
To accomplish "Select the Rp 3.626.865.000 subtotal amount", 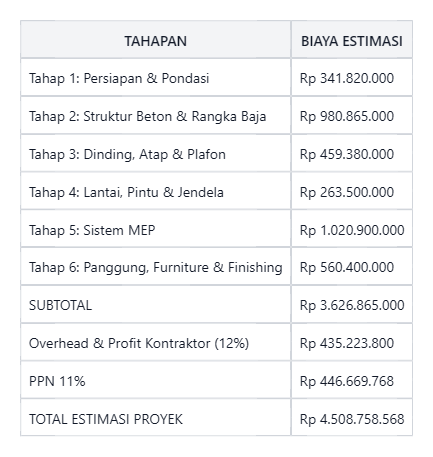I will pyautogui.click(x=352, y=304).
